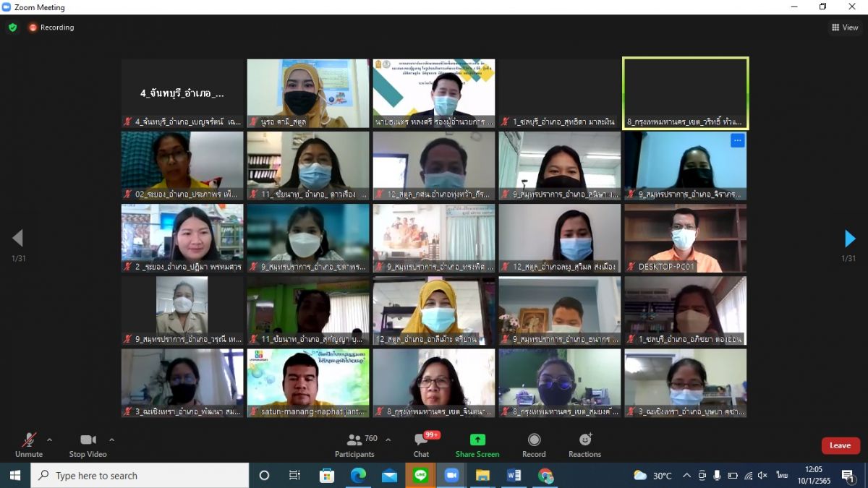Toggle meeting recording with Record button

[534, 445]
